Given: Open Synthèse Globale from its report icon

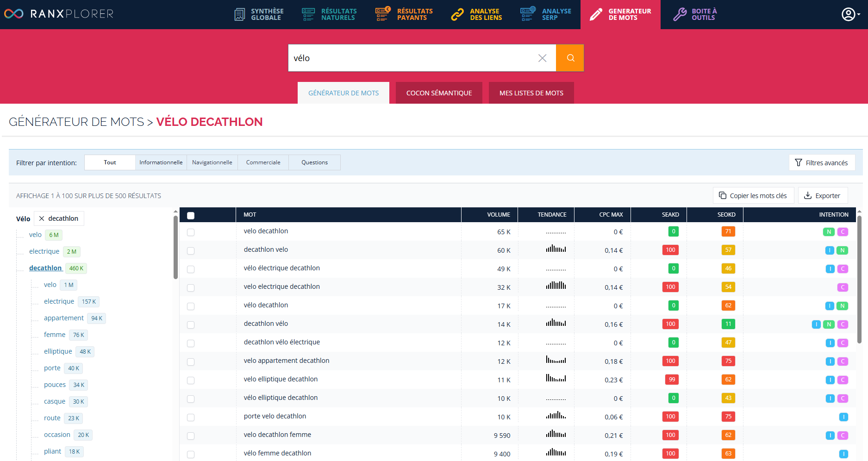Looking at the screenshot, I should point(240,14).
